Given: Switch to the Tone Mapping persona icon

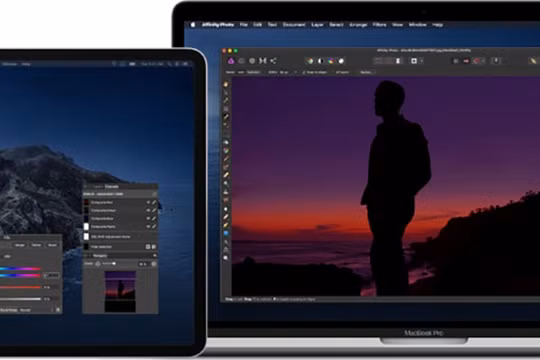Looking at the screenshot, I should (263, 61).
